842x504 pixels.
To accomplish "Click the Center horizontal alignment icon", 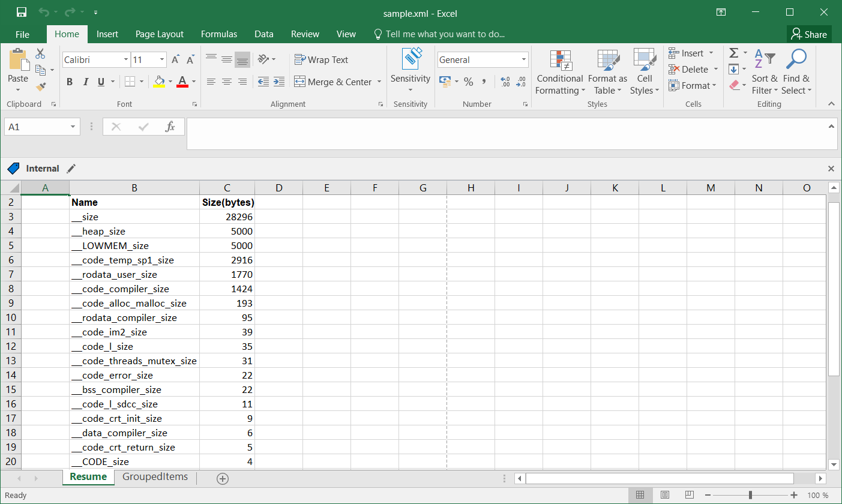I will (227, 82).
